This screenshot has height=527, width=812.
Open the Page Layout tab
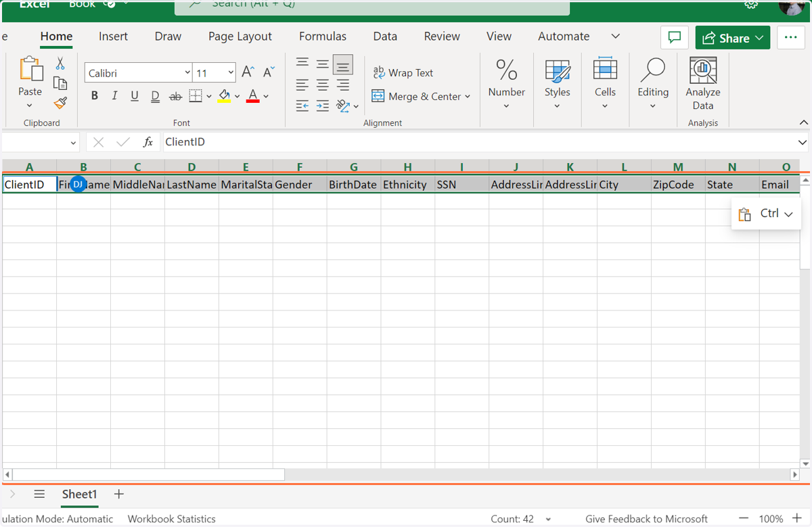coord(240,37)
